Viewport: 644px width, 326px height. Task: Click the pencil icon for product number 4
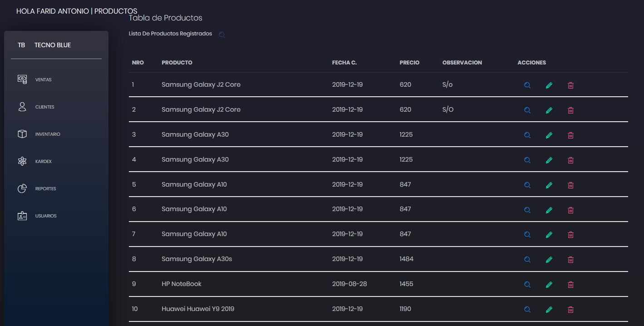pos(549,160)
